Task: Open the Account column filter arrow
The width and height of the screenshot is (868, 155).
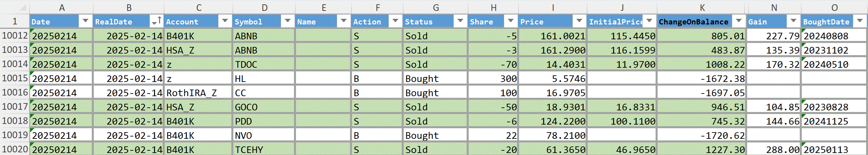Action: pyautogui.click(x=225, y=21)
